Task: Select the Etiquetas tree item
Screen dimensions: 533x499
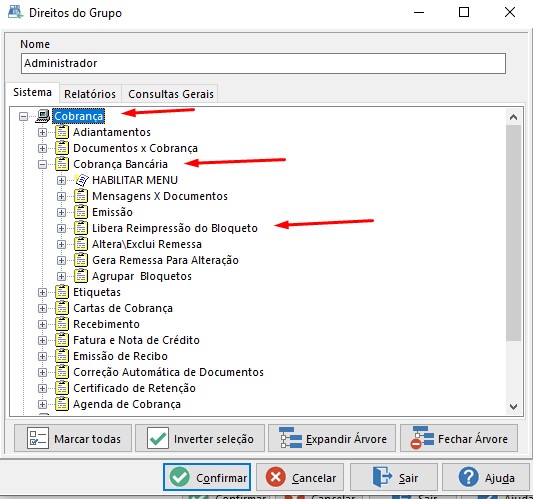Action: pyautogui.click(x=97, y=292)
